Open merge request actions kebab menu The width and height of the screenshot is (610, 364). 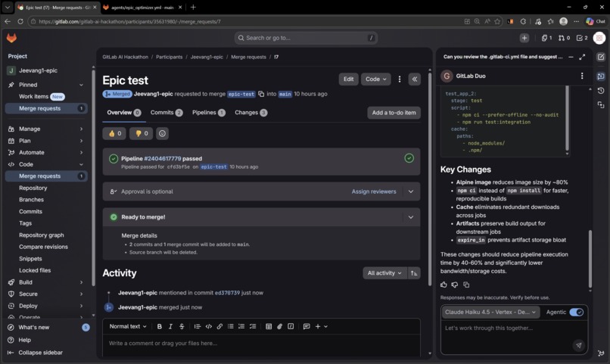pyautogui.click(x=399, y=79)
